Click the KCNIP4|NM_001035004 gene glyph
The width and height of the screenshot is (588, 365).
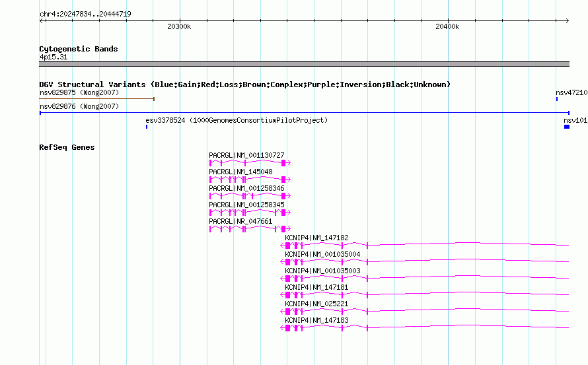pyautogui.click(x=425, y=261)
